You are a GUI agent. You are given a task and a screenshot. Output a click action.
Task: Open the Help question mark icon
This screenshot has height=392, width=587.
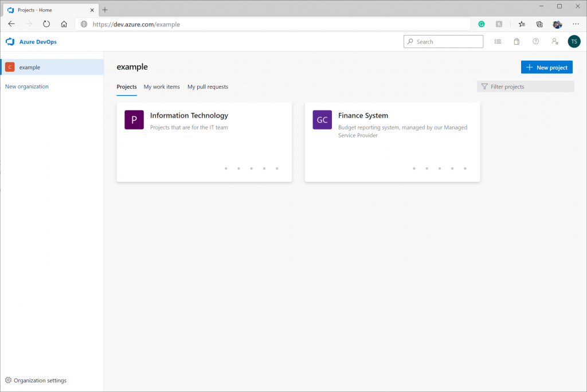(536, 42)
